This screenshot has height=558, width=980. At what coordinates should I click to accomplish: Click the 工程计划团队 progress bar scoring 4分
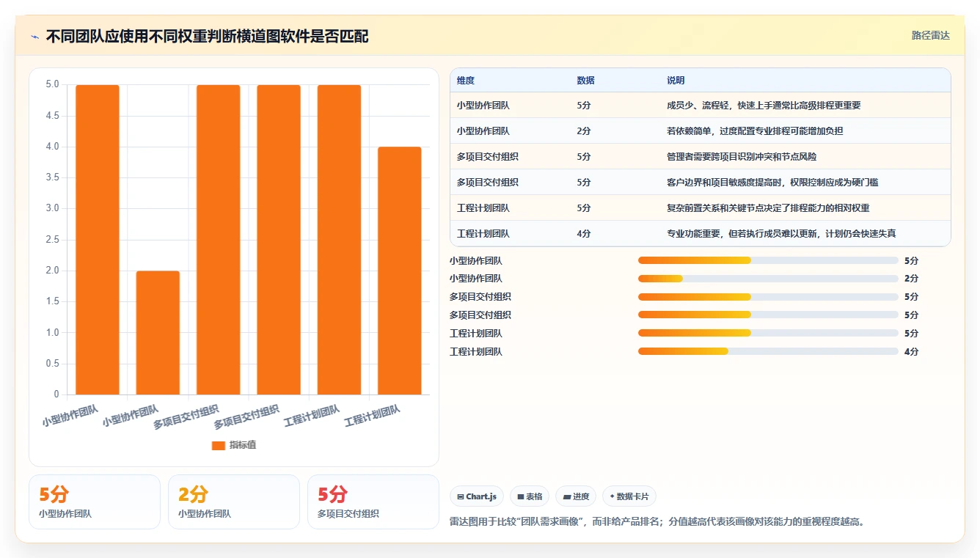[768, 352]
